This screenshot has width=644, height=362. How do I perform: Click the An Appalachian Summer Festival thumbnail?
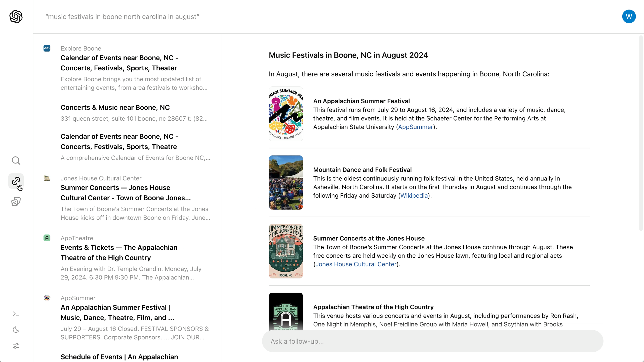click(x=286, y=114)
